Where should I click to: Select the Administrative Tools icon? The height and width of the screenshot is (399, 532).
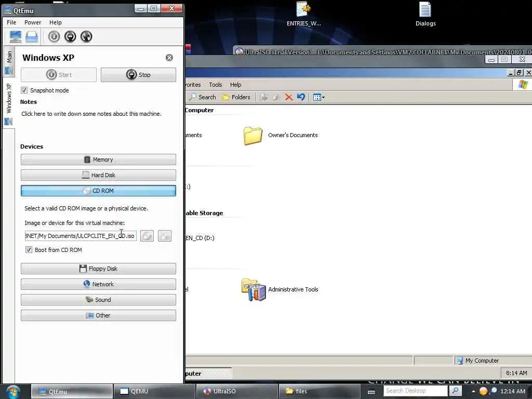coord(254,289)
